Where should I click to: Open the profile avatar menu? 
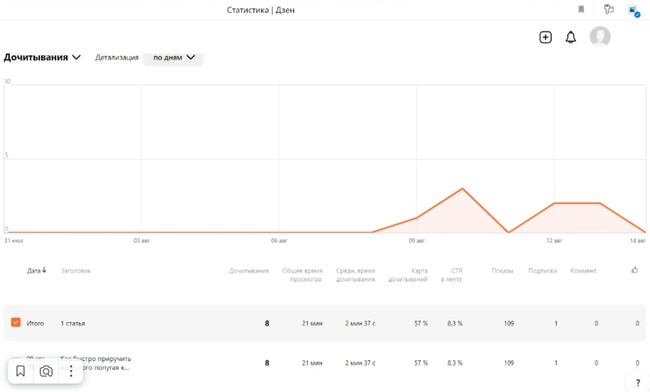[600, 36]
